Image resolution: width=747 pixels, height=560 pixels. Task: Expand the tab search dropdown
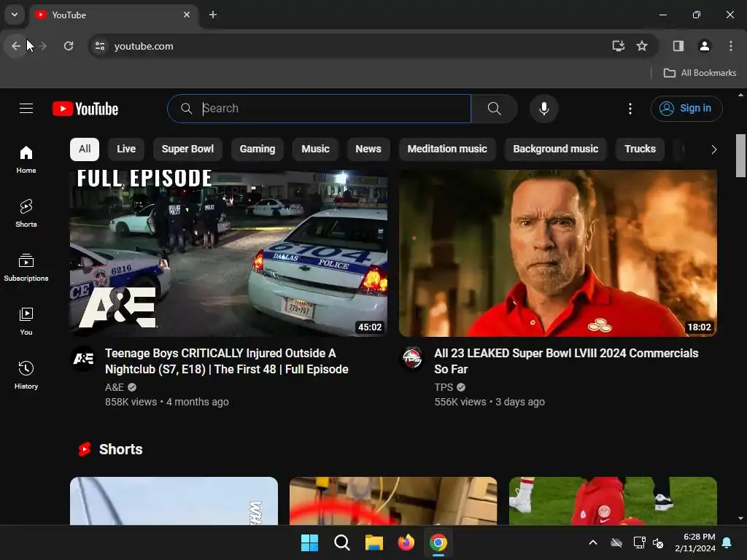pos(15,15)
